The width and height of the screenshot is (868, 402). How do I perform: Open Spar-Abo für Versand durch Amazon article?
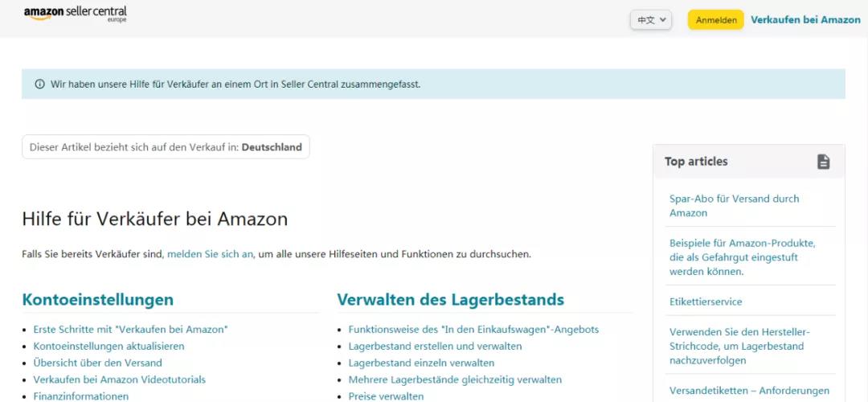(x=735, y=206)
